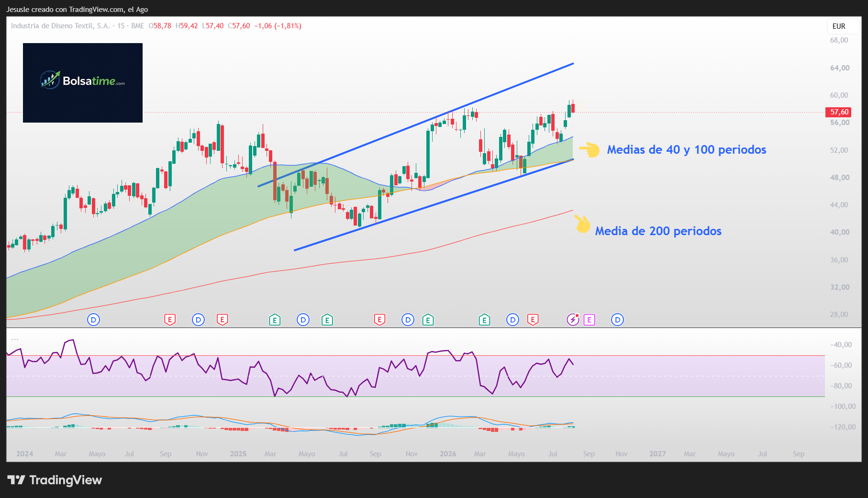Click the 36,00 price scale label

839,260
